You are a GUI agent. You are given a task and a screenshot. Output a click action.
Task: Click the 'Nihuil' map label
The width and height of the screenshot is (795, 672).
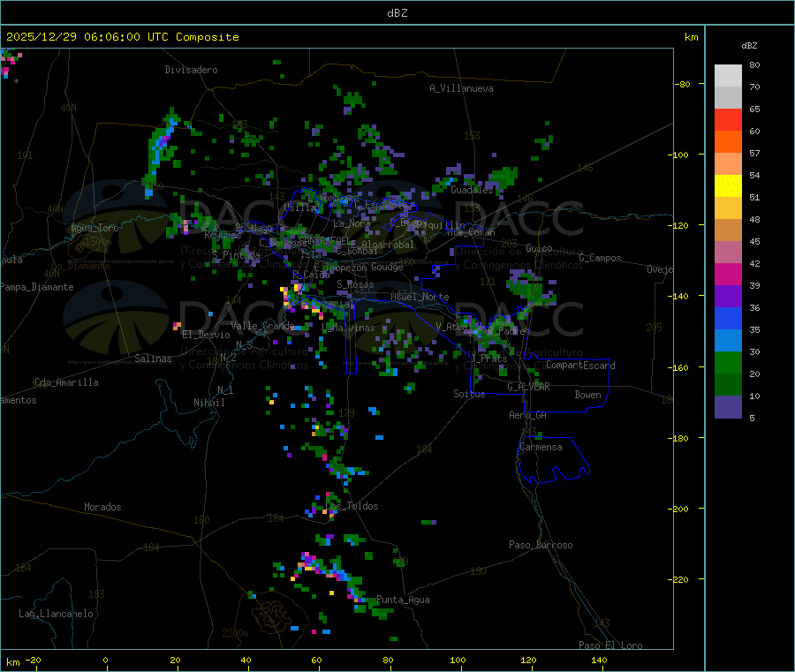(x=209, y=403)
